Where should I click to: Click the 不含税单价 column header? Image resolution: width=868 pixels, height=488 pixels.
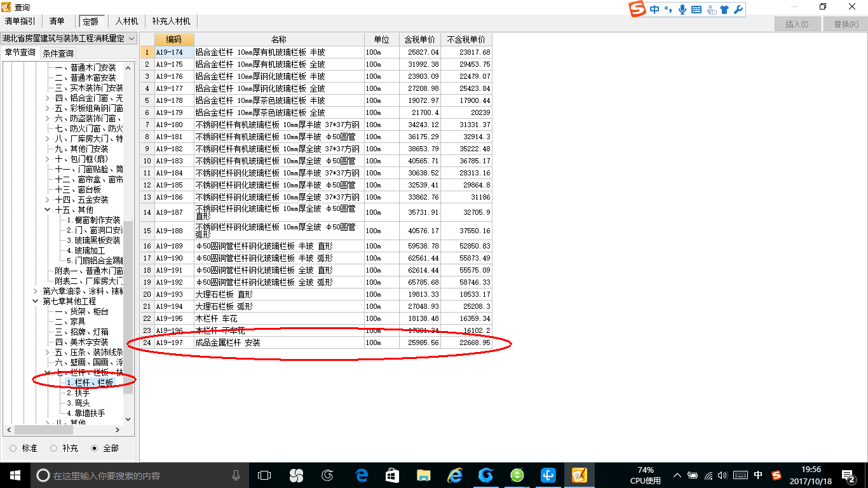(466, 39)
